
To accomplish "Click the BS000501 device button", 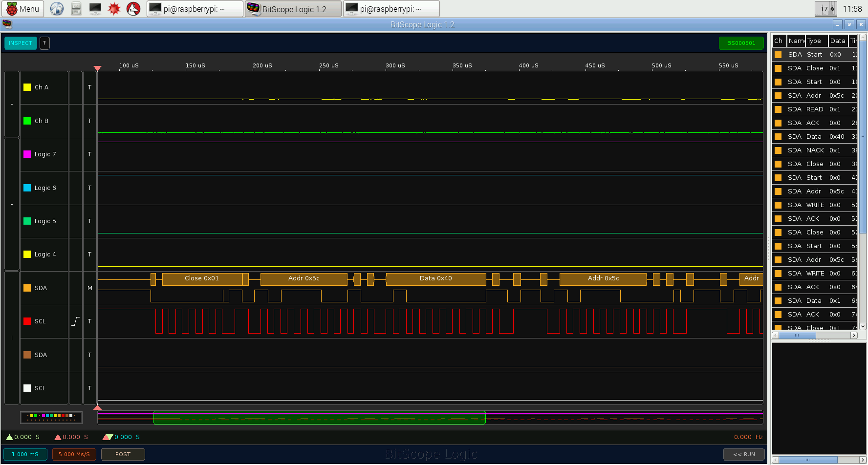I will click(741, 43).
